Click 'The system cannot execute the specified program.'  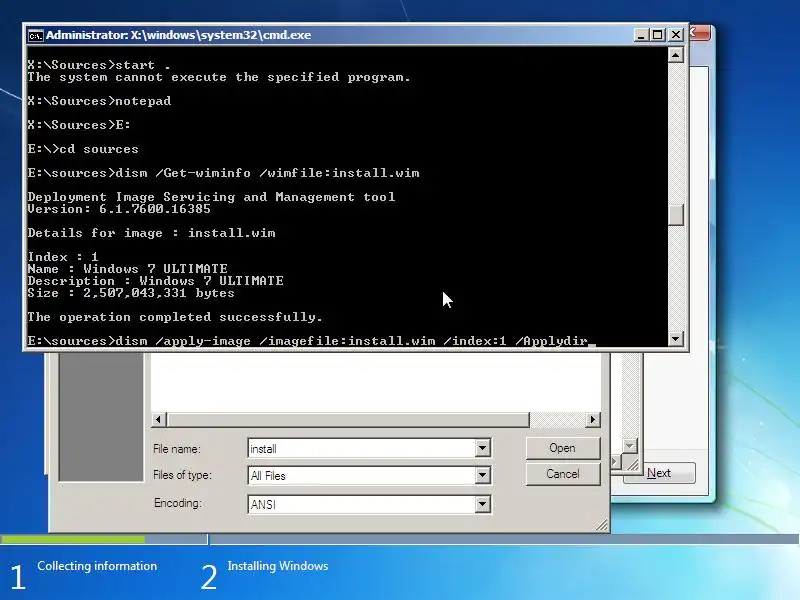click(x=219, y=77)
